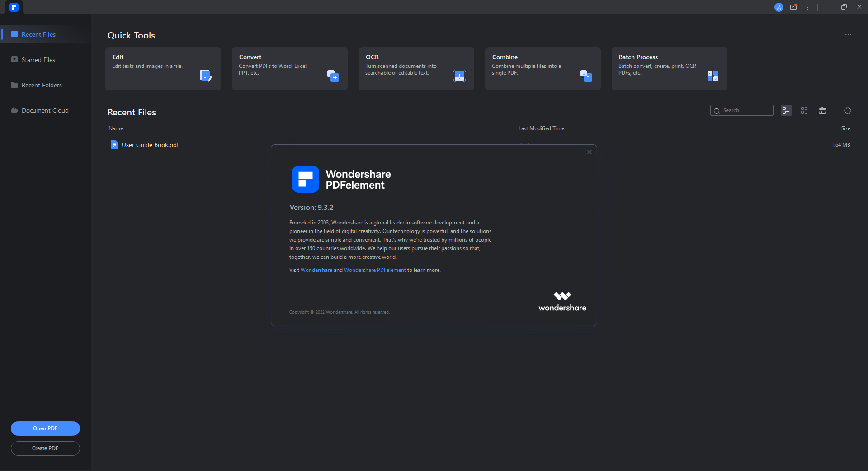Click the Last Modified Time column header
The width and height of the screenshot is (868, 471).
pos(541,128)
